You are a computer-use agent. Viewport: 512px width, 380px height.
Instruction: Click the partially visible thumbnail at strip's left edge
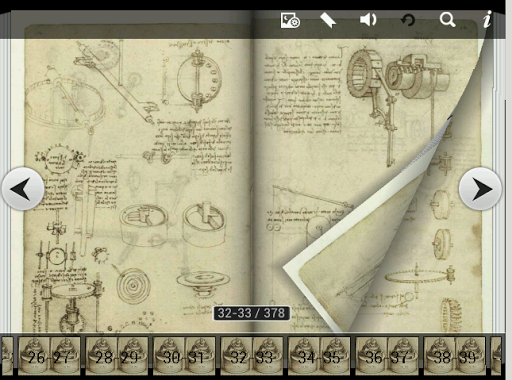pos(7,356)
